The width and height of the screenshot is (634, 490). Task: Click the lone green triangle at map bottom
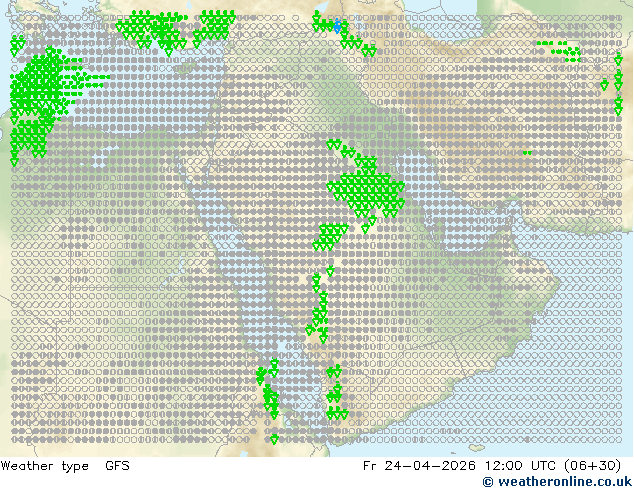[x=274, y=439]
